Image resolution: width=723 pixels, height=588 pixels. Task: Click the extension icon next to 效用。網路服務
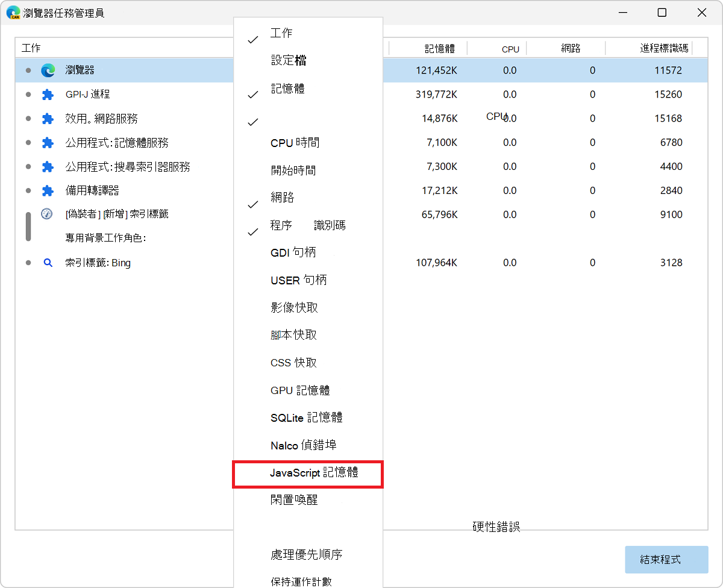48,118
